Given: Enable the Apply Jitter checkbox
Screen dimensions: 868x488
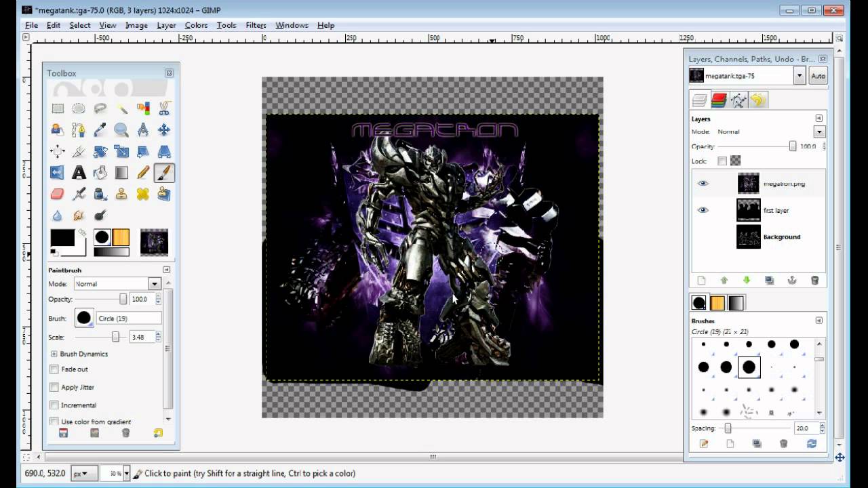Looking at the screenshot, I should pyautogui.click(x=54, y=387).
